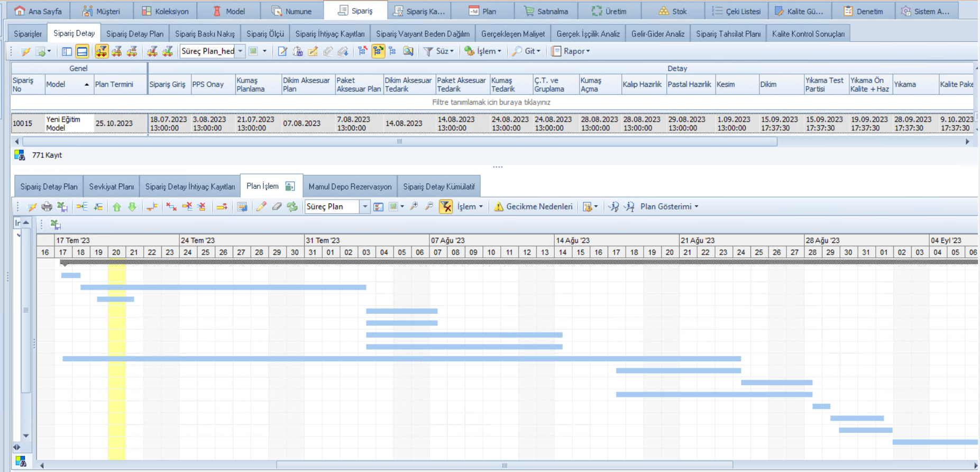
Task: Switch to the Koleksiyon main tab
Action: (x=165, y=11)
